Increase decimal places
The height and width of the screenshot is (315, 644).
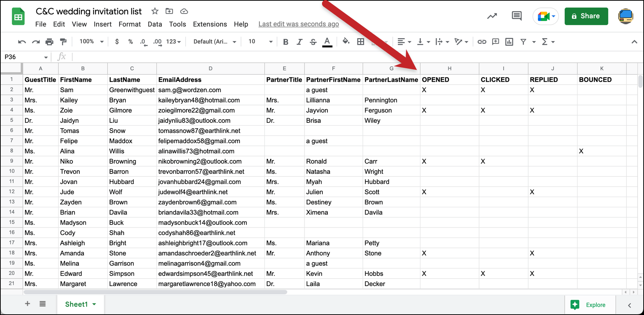tap(157, 42)
